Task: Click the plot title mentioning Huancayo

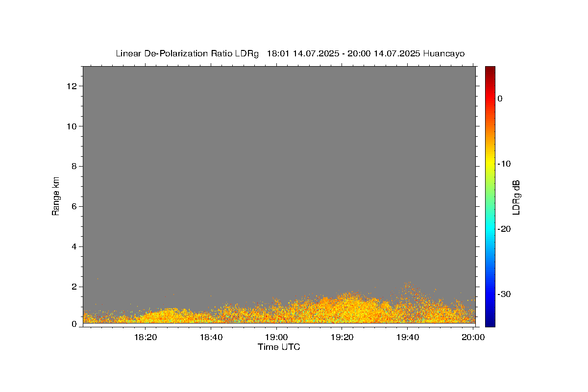Action: [290, 53]
